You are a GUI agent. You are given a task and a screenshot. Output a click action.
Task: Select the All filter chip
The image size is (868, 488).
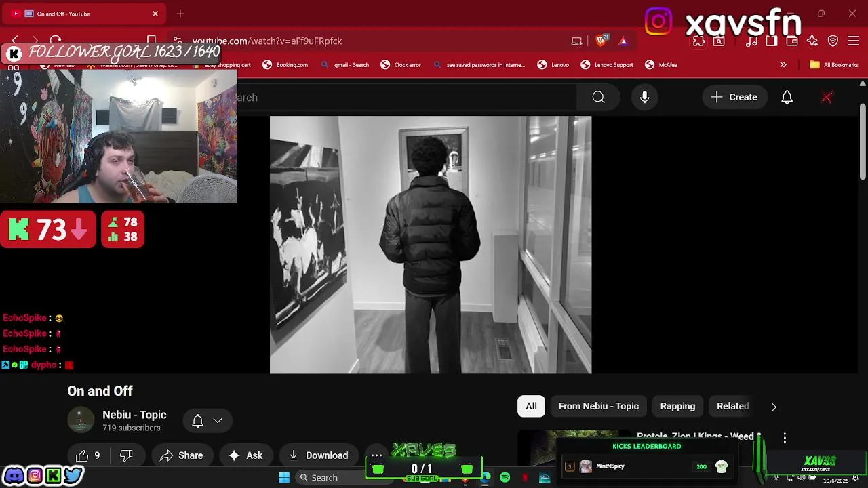[531, 406]
